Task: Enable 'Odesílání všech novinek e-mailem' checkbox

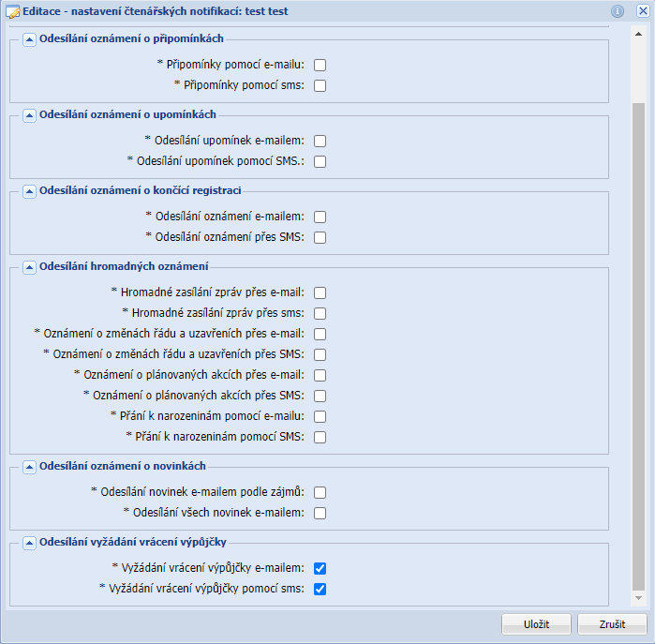Action: click(x=320, y=514)
